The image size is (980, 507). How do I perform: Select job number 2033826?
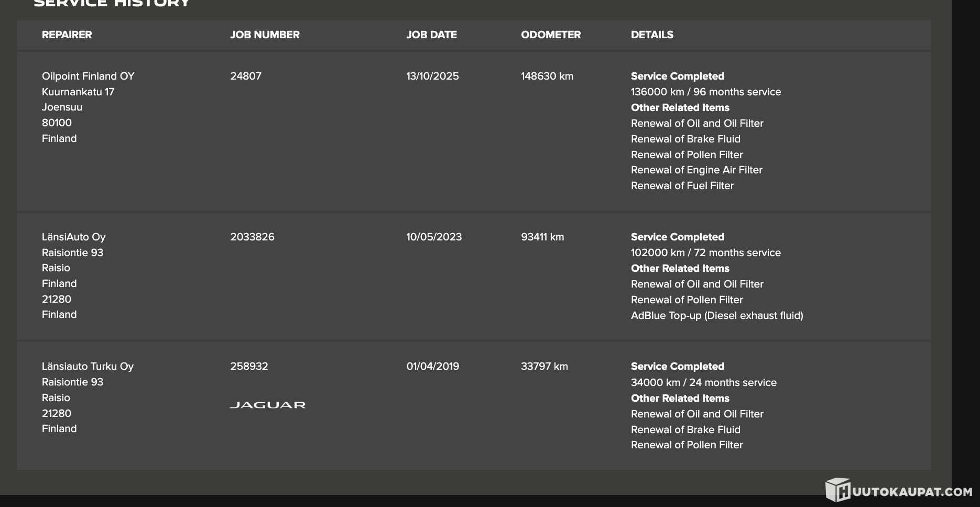pos(252,237)
